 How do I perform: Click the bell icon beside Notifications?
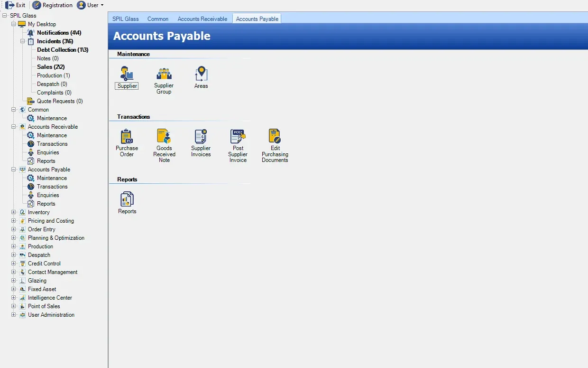(x=31, y=33)
